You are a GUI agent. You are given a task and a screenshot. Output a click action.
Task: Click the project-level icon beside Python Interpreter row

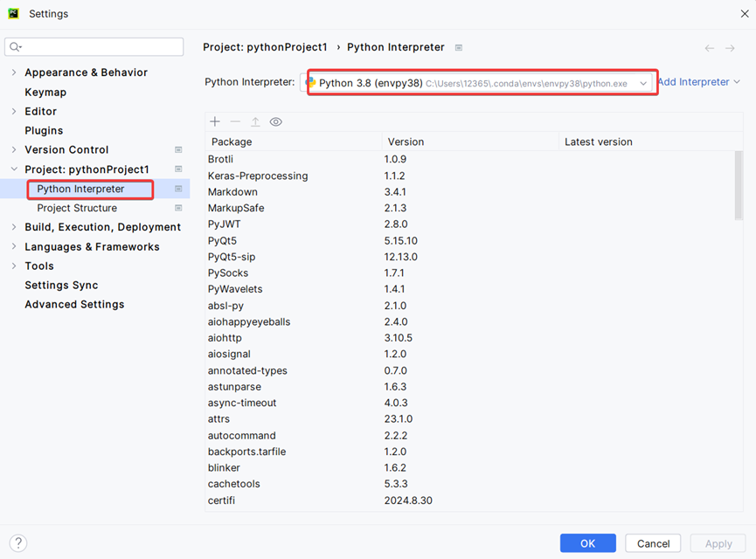tap(178, 189)
